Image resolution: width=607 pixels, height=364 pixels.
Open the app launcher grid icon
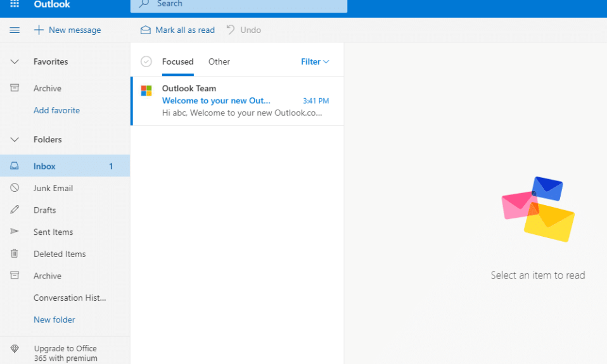click(x=15, y=4)
